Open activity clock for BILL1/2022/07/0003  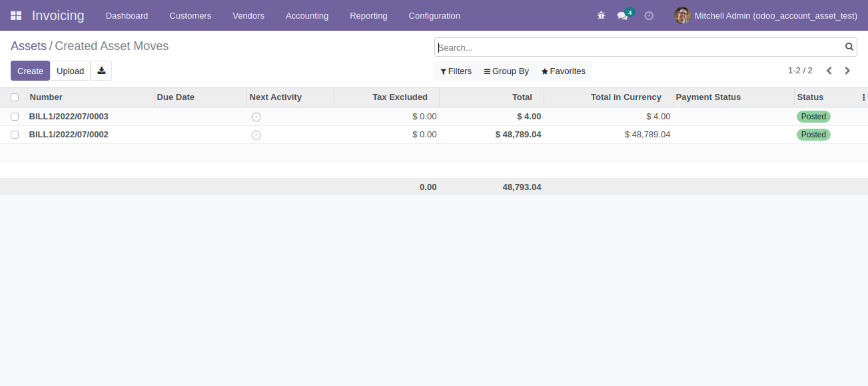coord(256,117)
